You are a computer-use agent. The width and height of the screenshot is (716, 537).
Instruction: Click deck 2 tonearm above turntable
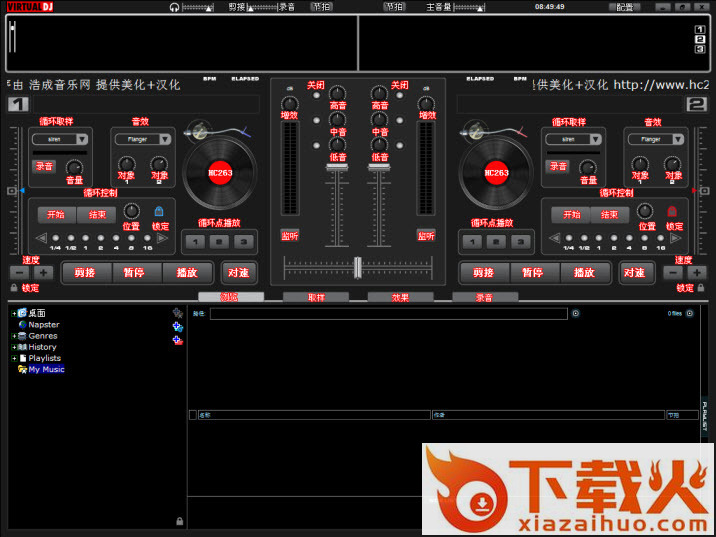coord(492,131)
